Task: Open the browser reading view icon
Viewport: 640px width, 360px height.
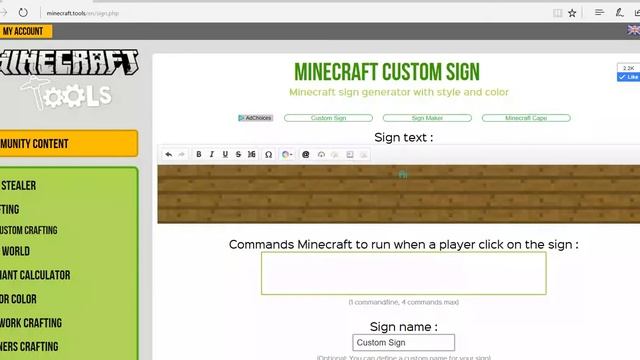Action: click(558, 13)
